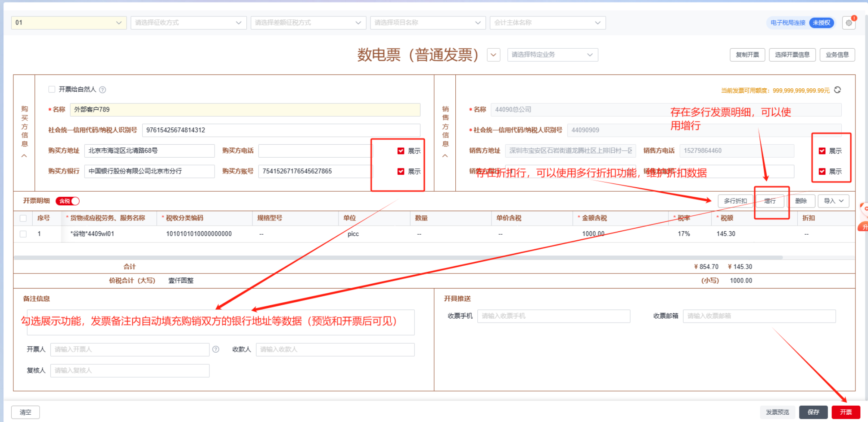Open the 导入 dropdown button
Viewport: 868px width, 422px height.
[833, 201]
